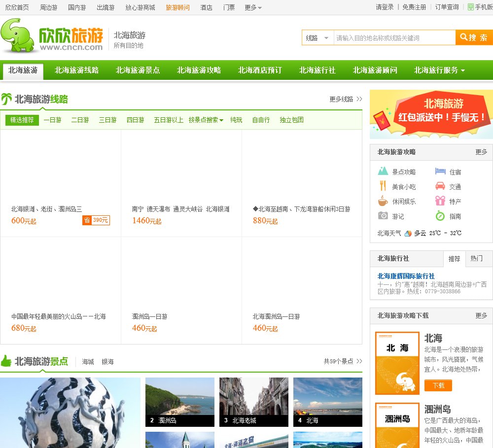Screen dimensions: 493x448
Task: Select the 精选推荐 filter tab
Action: coord(22,120)
